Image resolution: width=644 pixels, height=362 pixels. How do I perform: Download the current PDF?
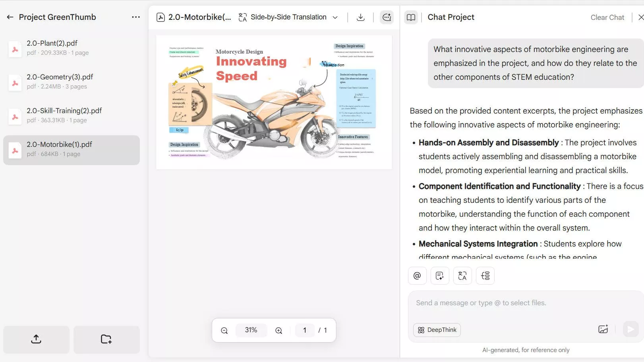click(x=360, y=17)
